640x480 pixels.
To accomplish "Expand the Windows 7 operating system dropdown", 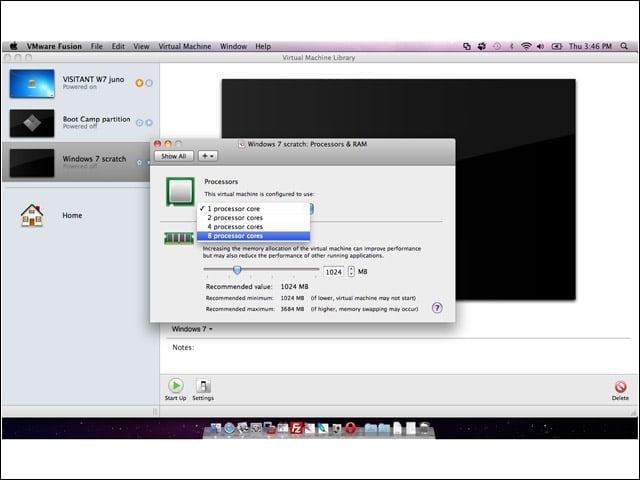I will (x=192, y=329).
